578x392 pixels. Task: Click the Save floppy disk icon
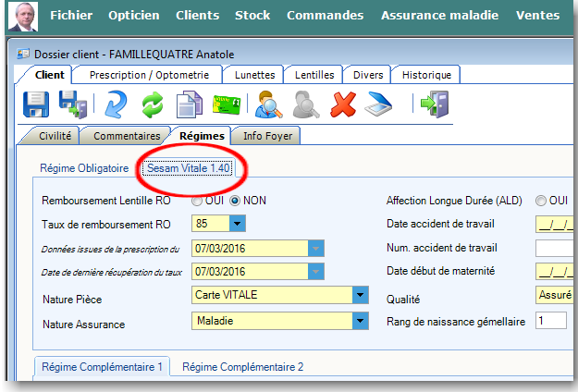36,104
